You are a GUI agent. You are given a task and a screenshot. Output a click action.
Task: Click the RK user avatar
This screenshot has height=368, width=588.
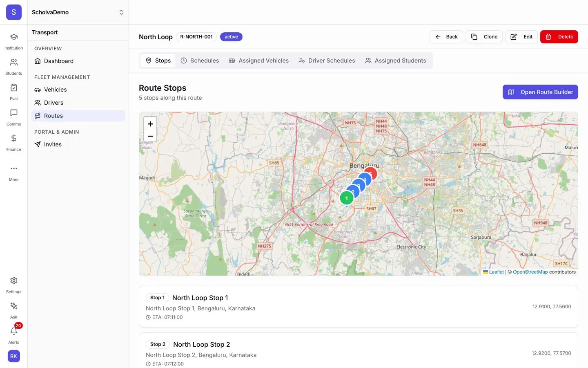(13, 356)
